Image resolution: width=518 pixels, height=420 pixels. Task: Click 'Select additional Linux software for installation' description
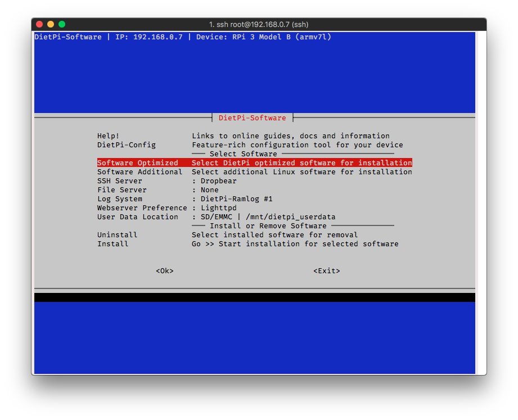point(302,171)
